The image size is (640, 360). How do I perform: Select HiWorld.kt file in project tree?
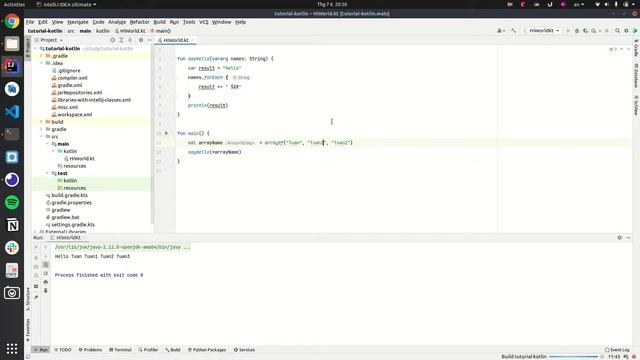82,159
